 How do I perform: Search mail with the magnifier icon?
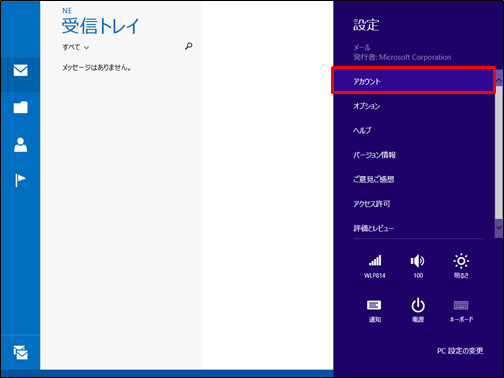(189, 46)
